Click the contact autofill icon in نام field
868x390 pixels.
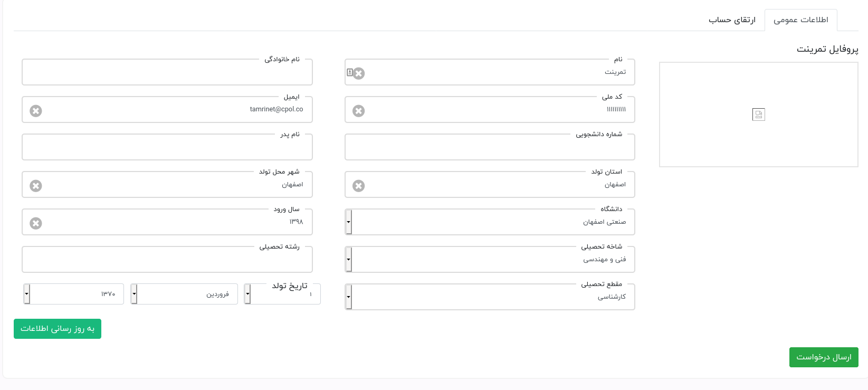(349, 72)
